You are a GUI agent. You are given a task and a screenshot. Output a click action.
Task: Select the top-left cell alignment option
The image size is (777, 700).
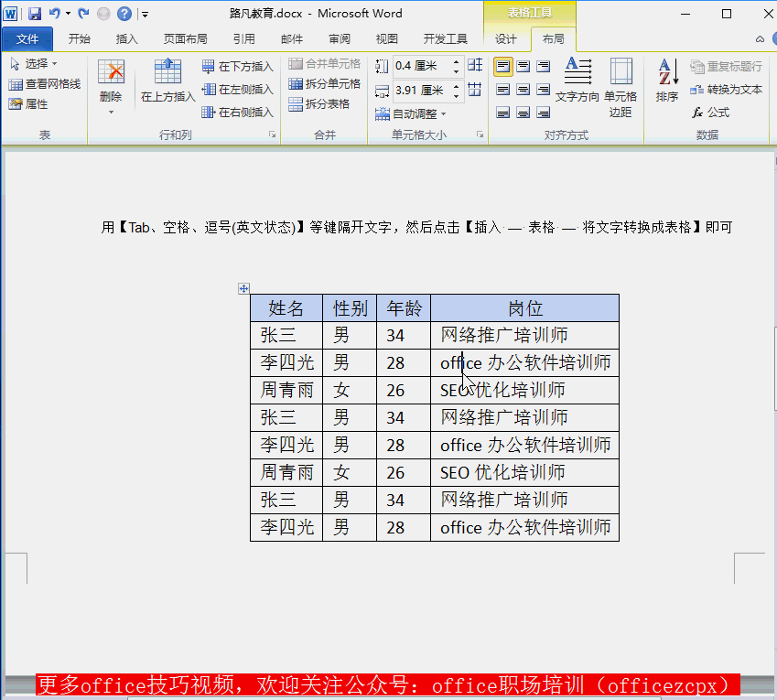tap(502, 66)
